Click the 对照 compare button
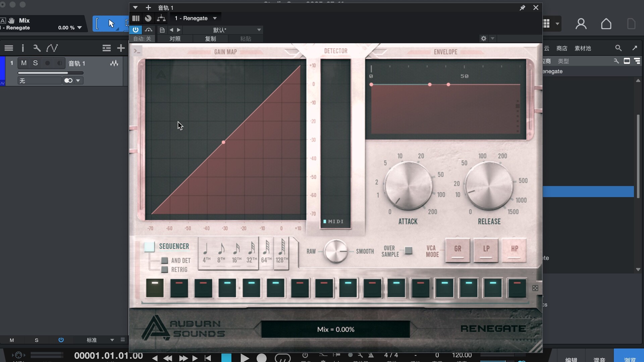This screenshot has height=362, width=644. click(x=175, y=39)
